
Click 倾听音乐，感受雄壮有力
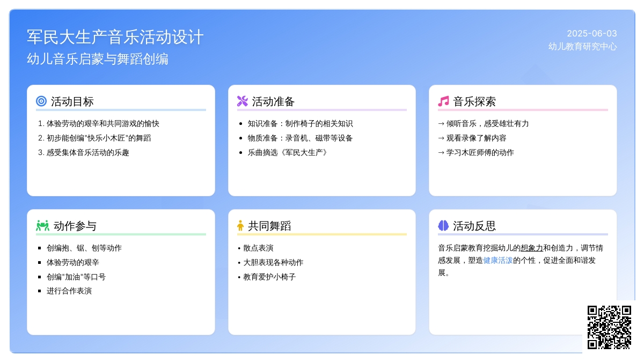(x=483, y=123)
